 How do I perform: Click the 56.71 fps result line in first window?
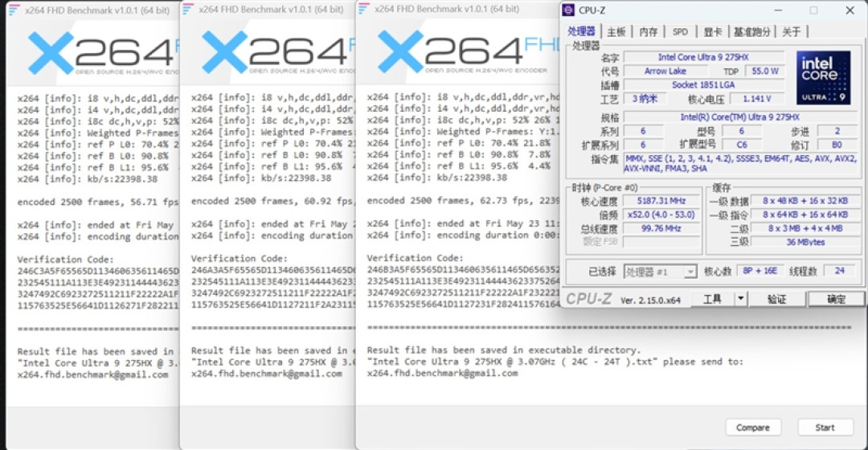coord(98,202)
